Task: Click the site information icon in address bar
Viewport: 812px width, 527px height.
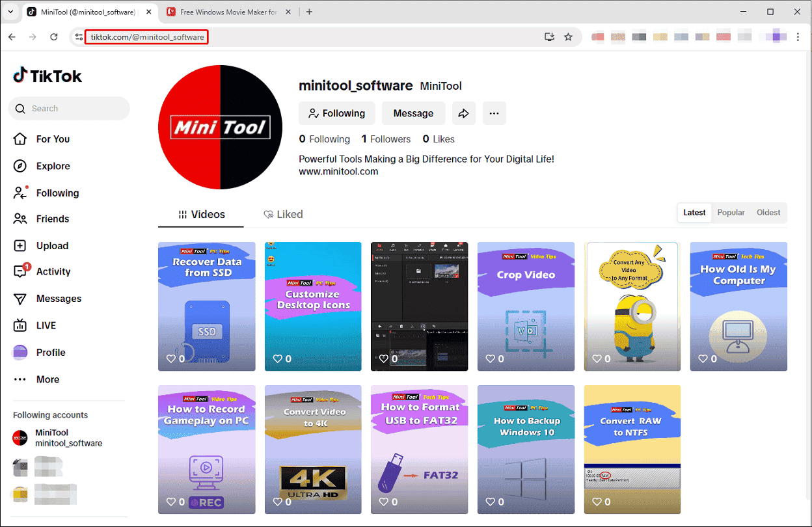Action: (x=78, y=37)
